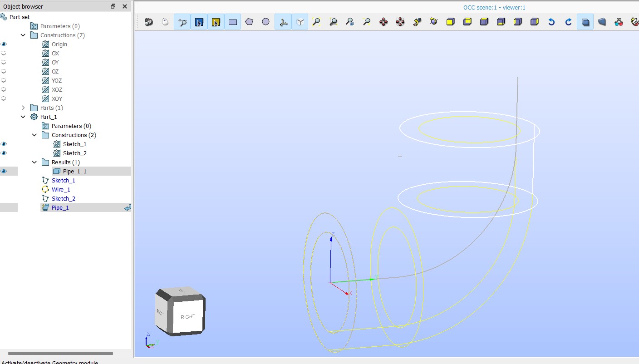Screen dimensions: 639x364
Task: Click the RIGHT face of view cube
Action: click(x=187, y=316)
